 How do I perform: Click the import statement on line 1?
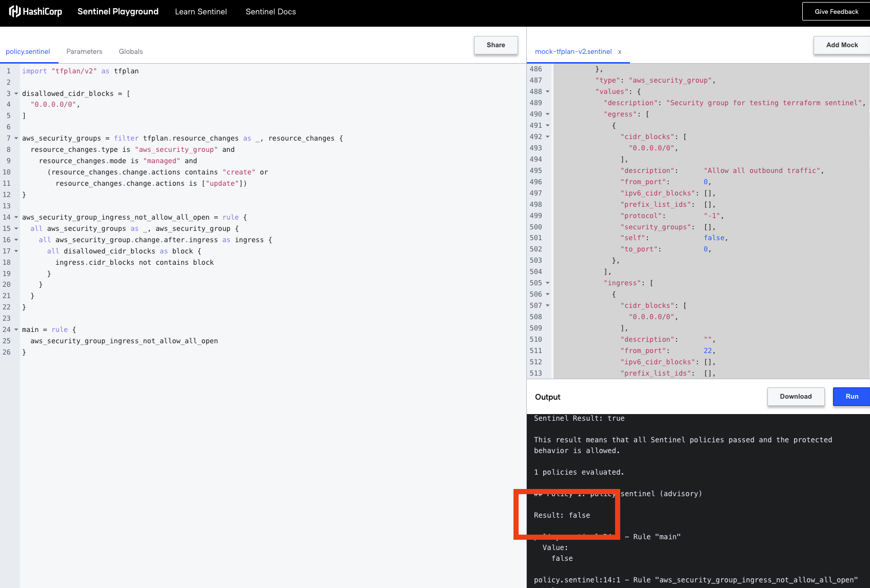pyautogui.click(x=80, y=71)
